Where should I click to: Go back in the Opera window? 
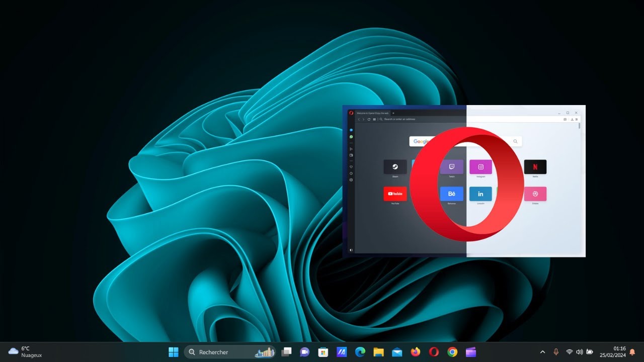[x=359, y=119]
